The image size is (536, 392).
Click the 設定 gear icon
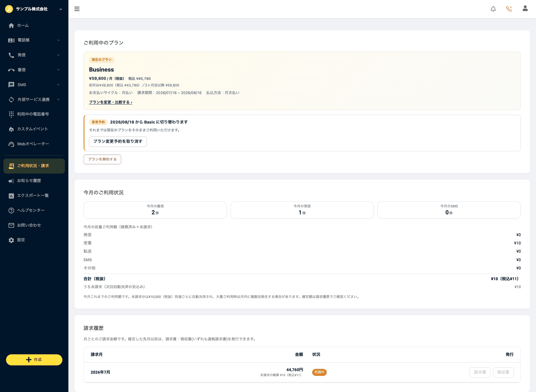point(11,240)
